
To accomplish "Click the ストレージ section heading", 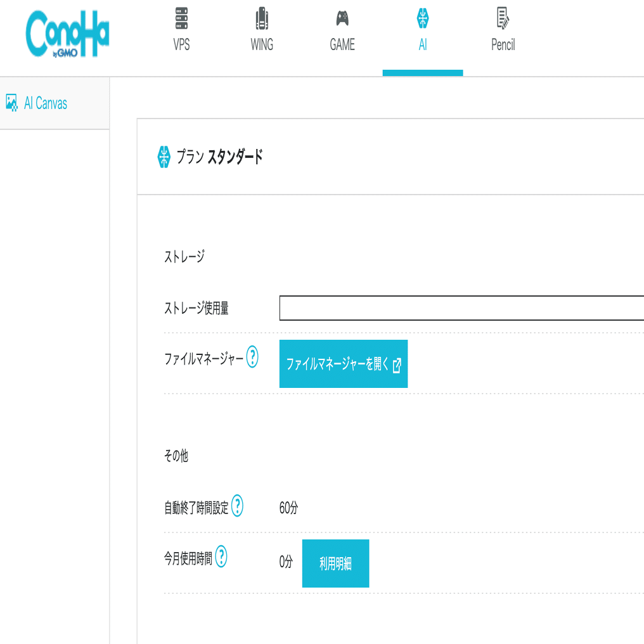I will coord(184,257).
